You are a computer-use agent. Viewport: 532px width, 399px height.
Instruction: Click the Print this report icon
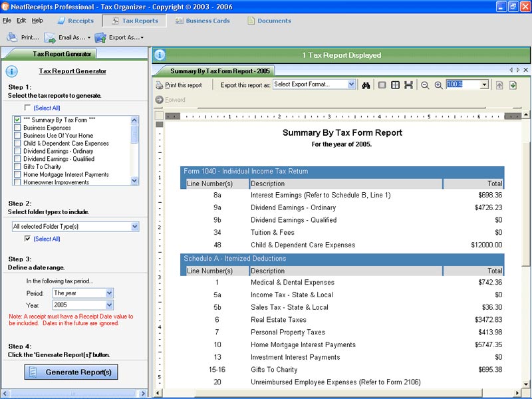[159, 85]
